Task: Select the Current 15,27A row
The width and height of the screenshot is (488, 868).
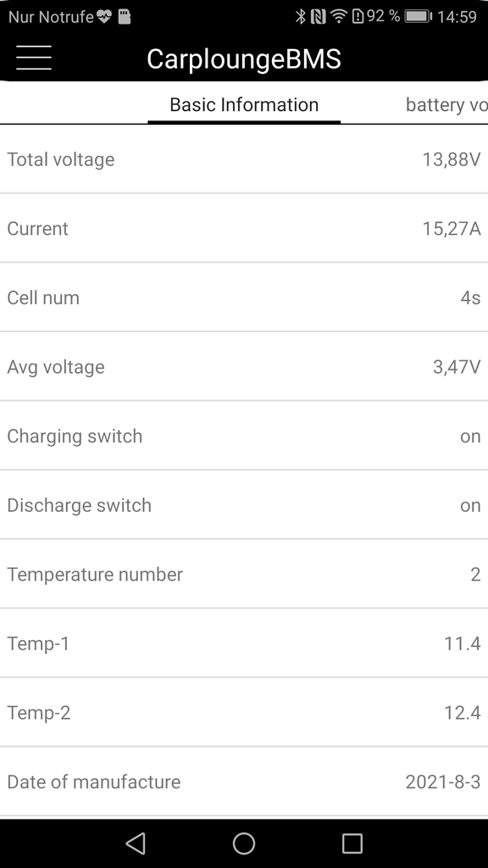Action: 244,229
